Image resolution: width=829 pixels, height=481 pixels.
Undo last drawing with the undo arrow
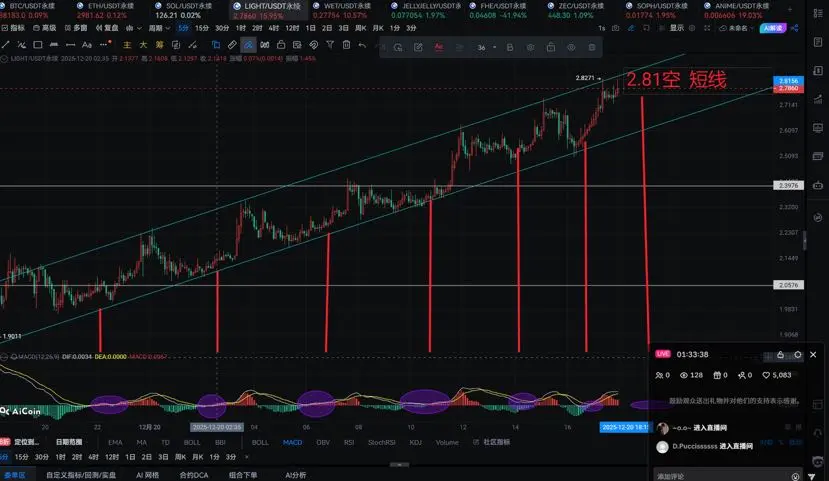[362, 45]
